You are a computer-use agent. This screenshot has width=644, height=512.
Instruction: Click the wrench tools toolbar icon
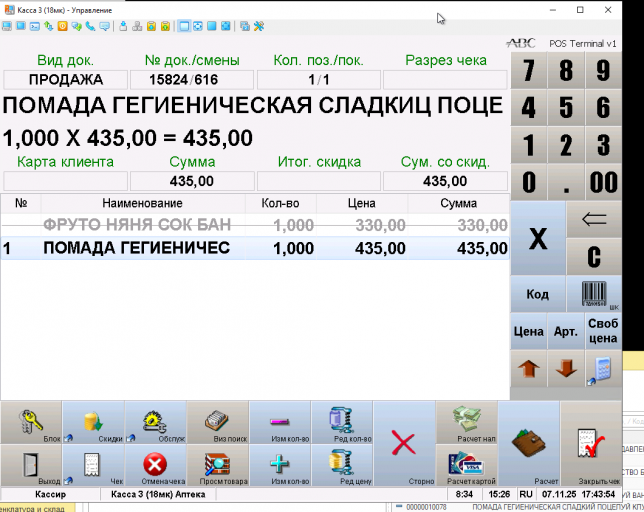point(259,26)
